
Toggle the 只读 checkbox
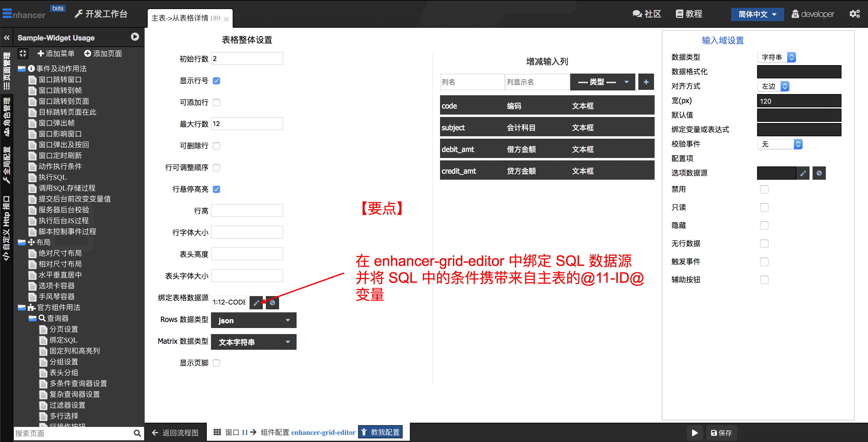(764, 207)
